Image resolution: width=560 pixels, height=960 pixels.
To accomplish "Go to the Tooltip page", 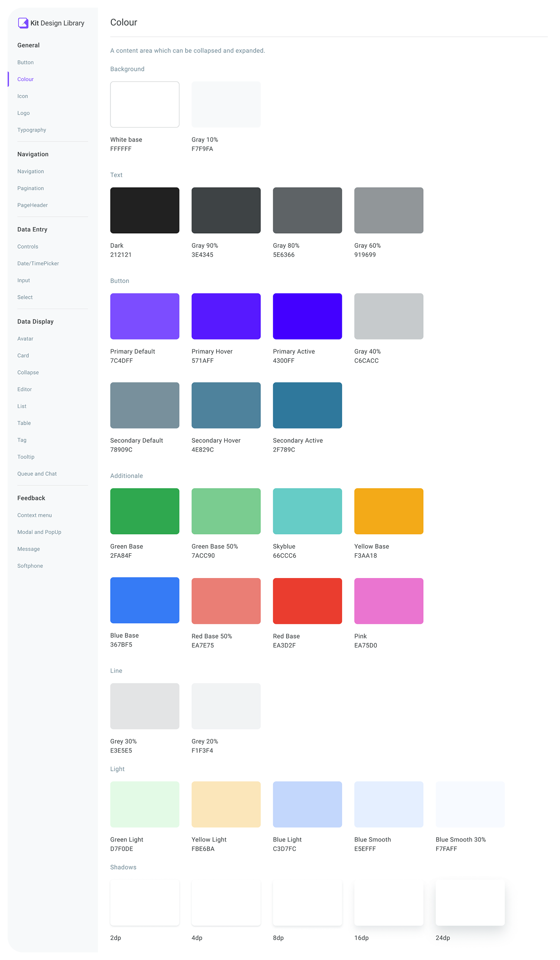I will pyautogui.click(x=26, y=457).
